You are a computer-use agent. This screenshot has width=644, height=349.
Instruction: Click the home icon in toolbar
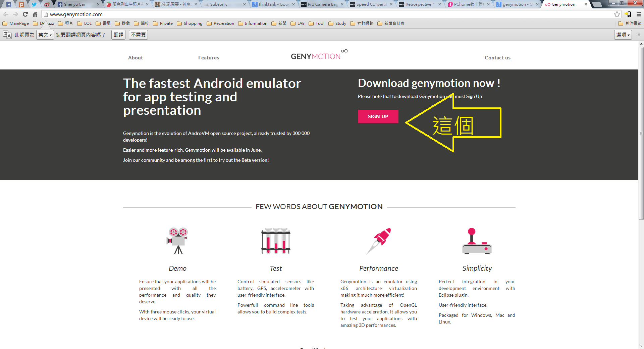[35, 14]
